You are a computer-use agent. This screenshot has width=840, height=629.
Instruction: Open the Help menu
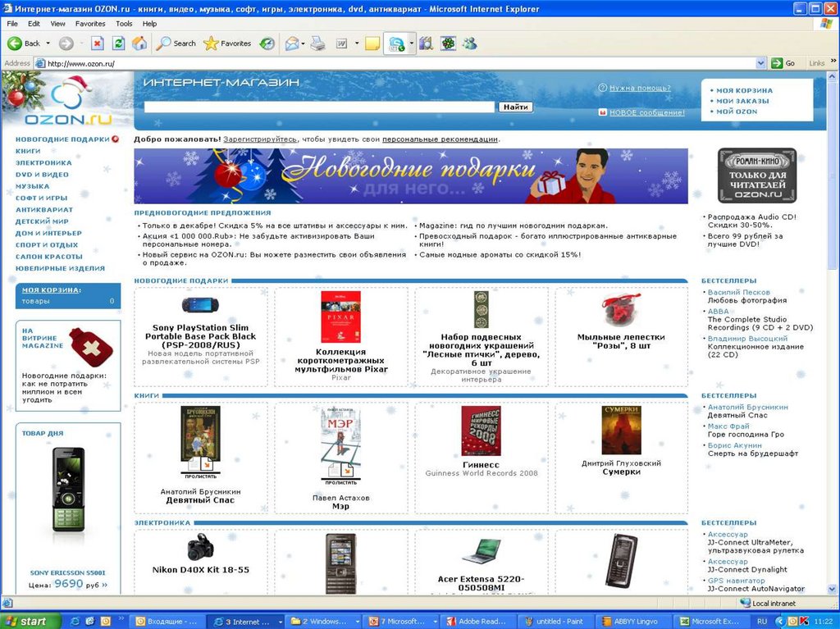149,24
